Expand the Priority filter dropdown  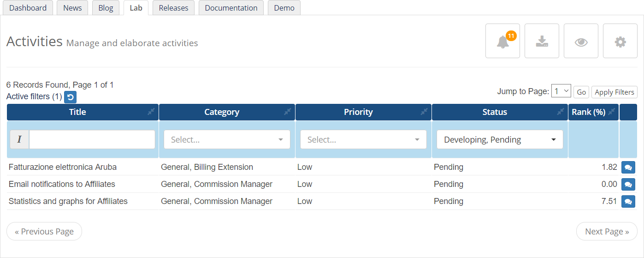[363, 139]
